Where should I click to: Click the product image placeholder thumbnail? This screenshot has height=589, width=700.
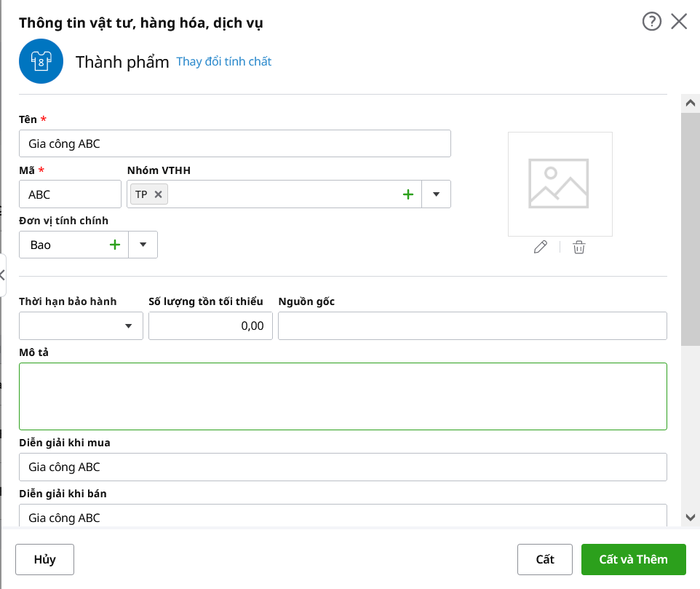560,184
